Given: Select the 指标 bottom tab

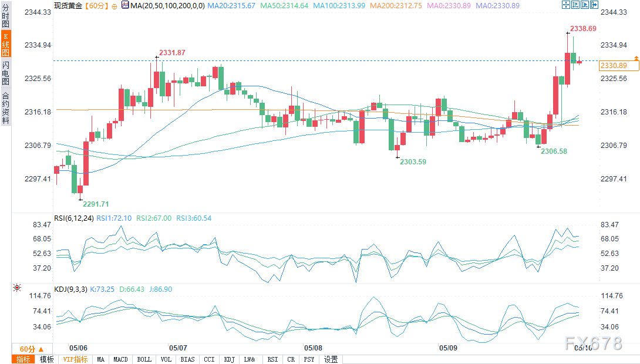Looking at the screenshot, I should (23, 359).
